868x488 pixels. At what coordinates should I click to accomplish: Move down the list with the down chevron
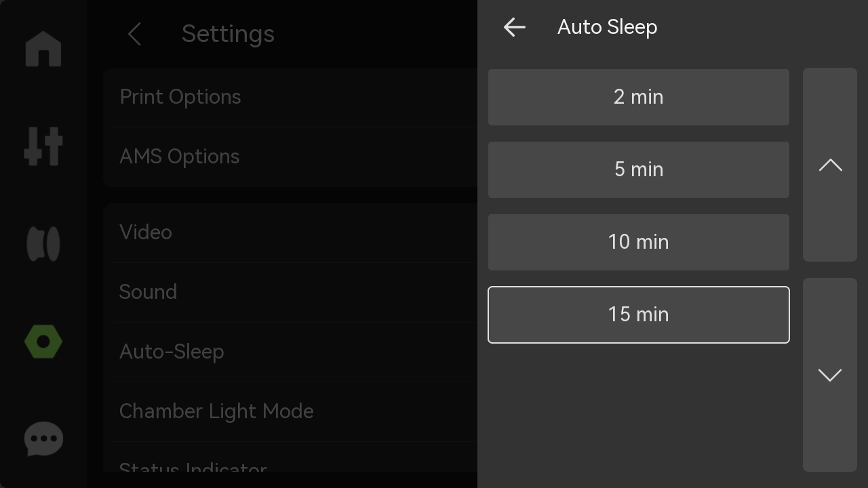(x=830, y=375)
